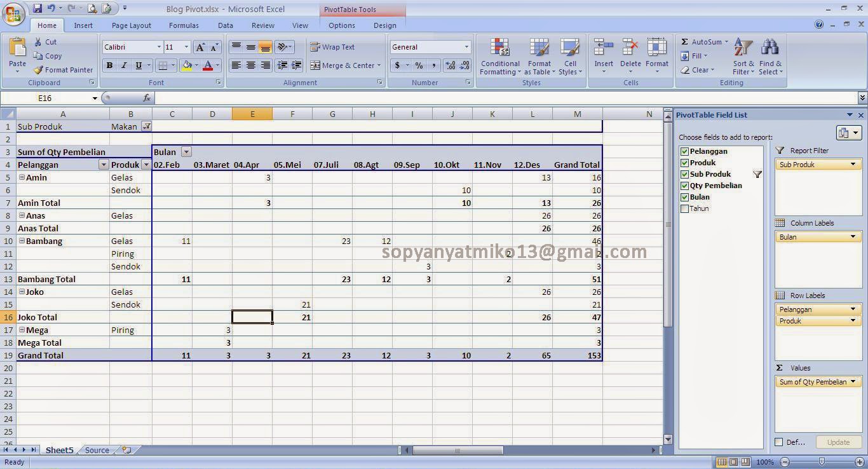The height and width of the screenshot is (469, 868).
Task: Collapse the Bambang group in the PivotTable
Action: (x=21, y=241)
